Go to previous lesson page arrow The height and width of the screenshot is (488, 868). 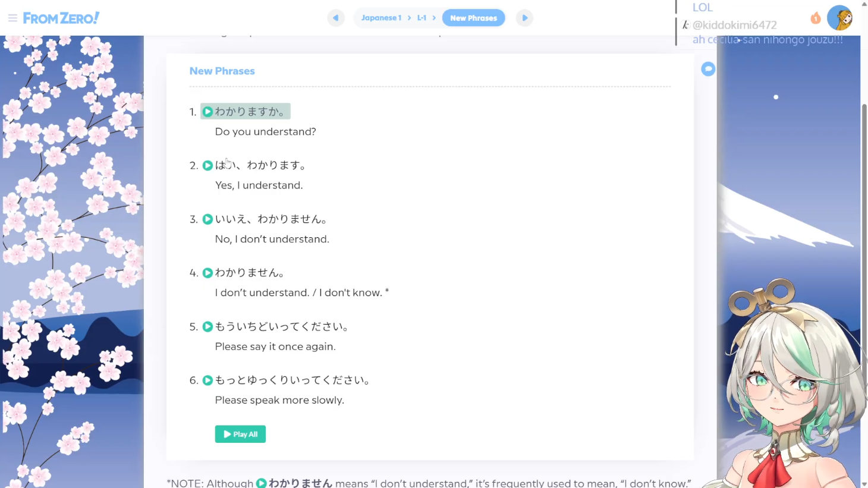(336, 18)
